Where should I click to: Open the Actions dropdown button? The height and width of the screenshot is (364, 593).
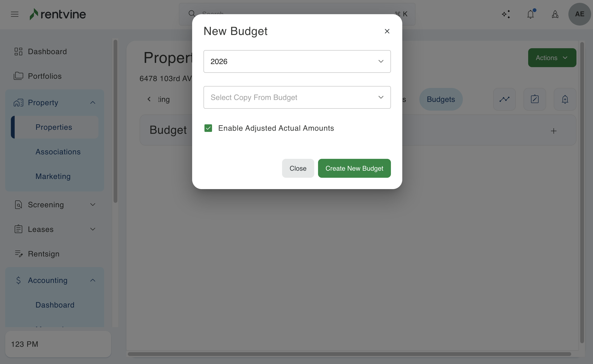(552, 58)
